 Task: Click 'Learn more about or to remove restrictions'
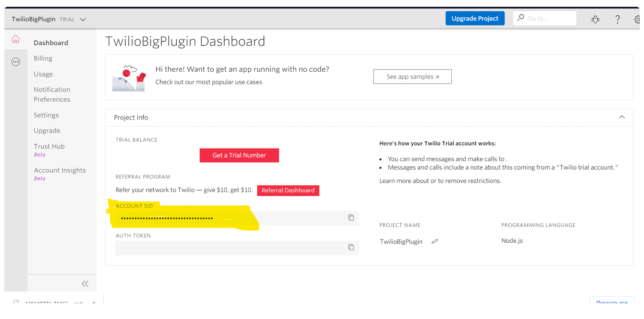click(x=440, y=181)
